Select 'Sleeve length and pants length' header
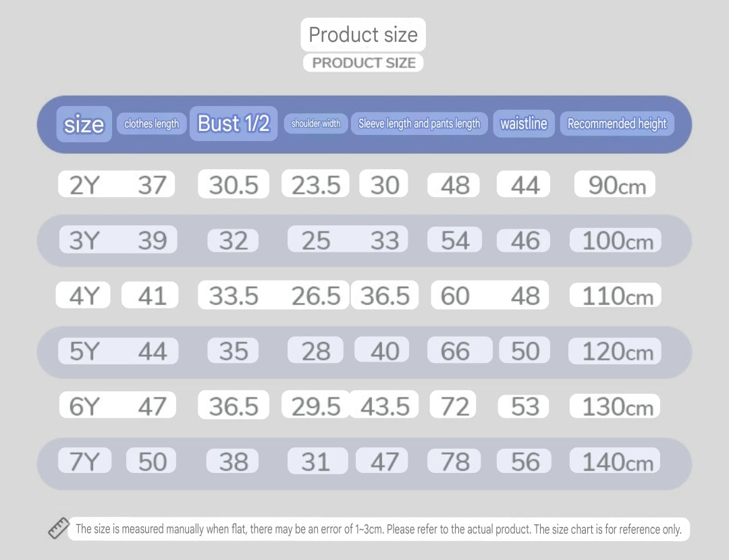Viewport: 729px width, 560px height. (419, 123)
